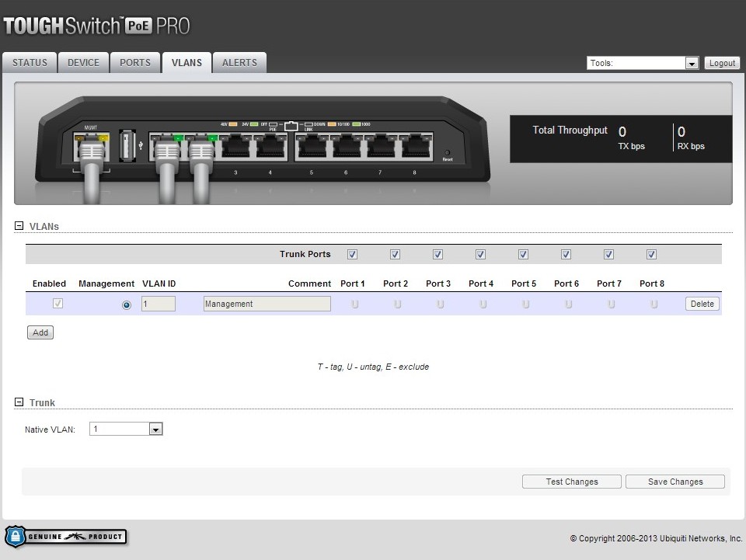746x560 pixels.
Task: Toggle Trunk Ports checkbox for Port 8
Action: (651, 254)
